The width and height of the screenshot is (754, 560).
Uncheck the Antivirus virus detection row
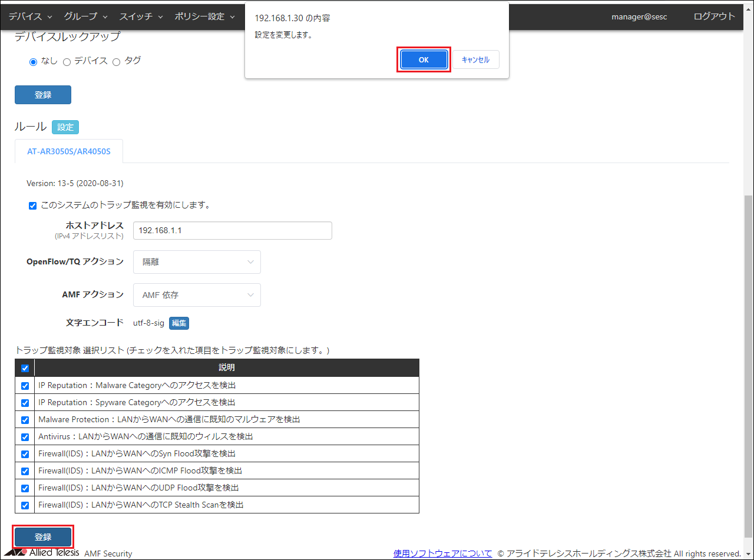coord(25,437)
